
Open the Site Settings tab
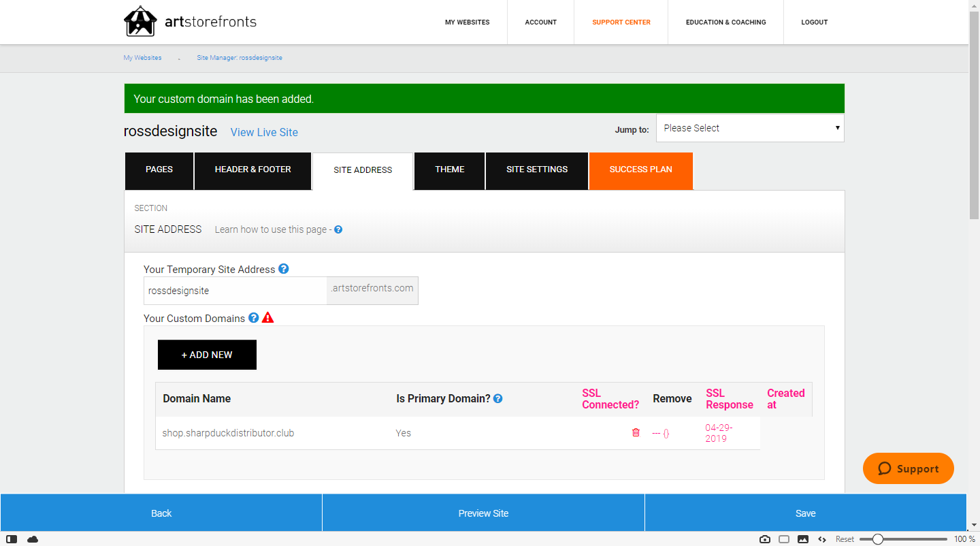click(537, 170)
